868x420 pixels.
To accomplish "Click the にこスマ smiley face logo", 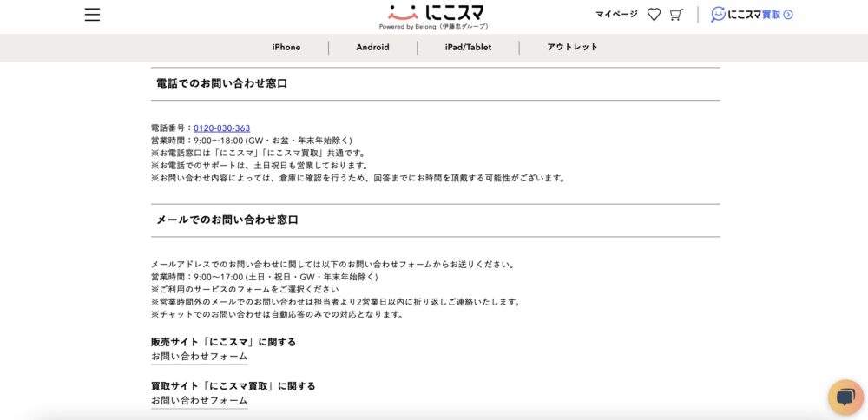I will pyautogui.click(x=403, y=12).
